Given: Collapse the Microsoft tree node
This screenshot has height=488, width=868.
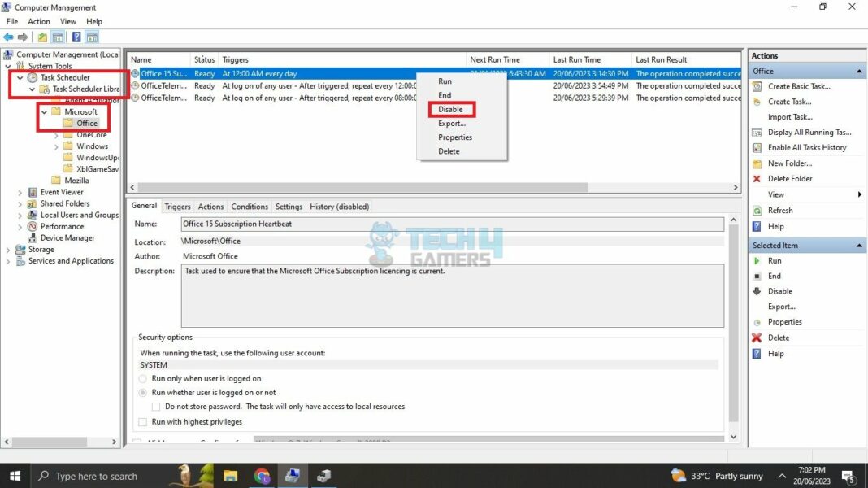Looking at the screenshot, I should click(45, 111).
